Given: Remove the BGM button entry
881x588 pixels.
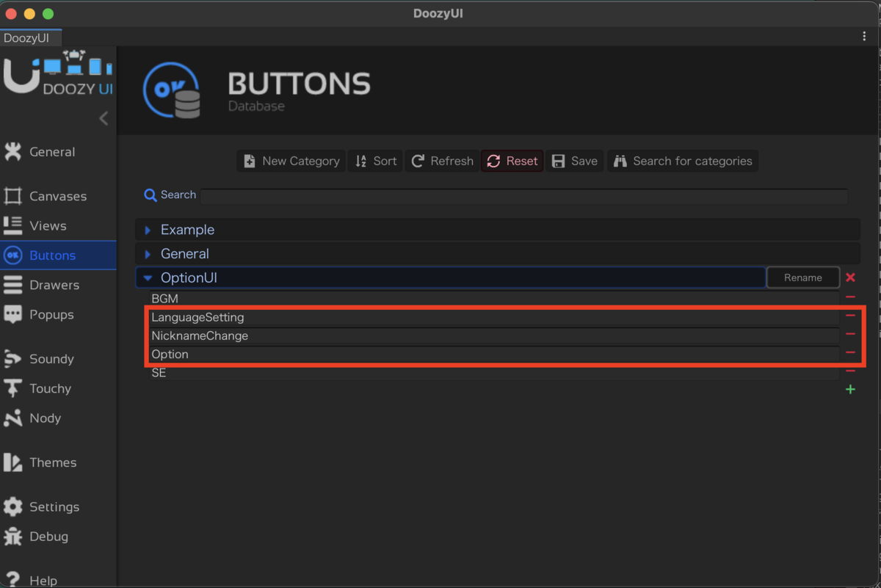Looking at the screenshot, I should tap(850, 297).
